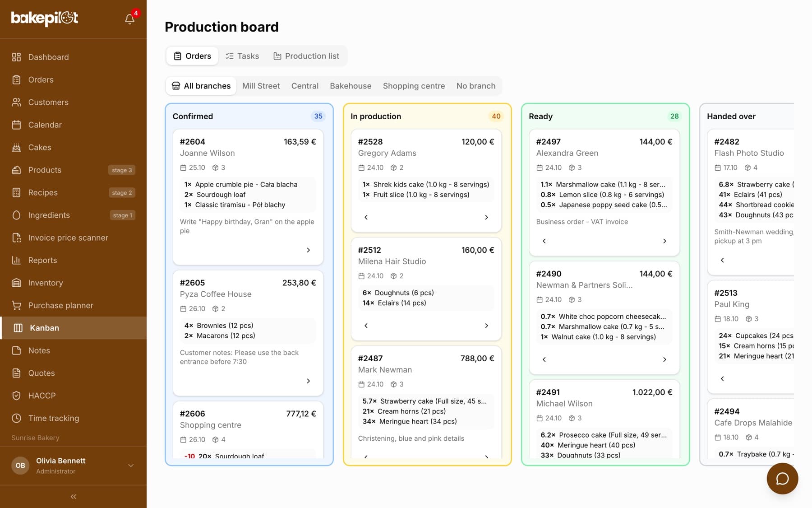Screen dimensions: 812x508
Task: Switch to the Tasks tab
Action: pos(242,56)
